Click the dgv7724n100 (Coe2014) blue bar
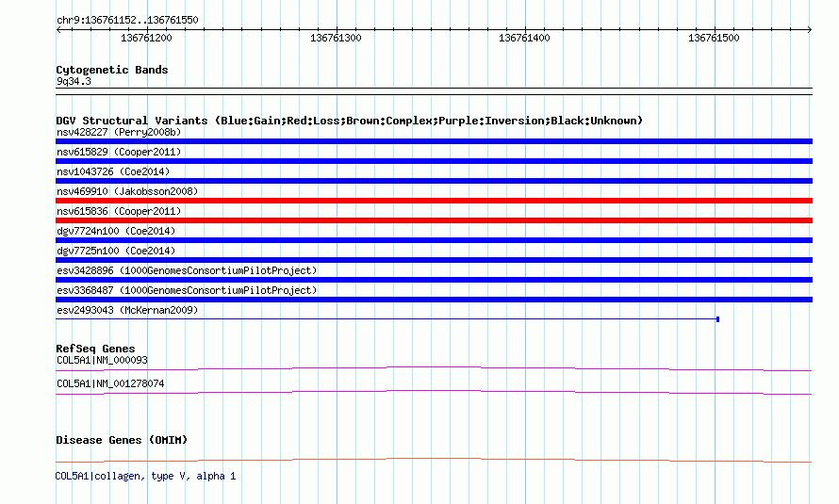The width and height of the screenshot is (839, 504). tap(434, 240)
